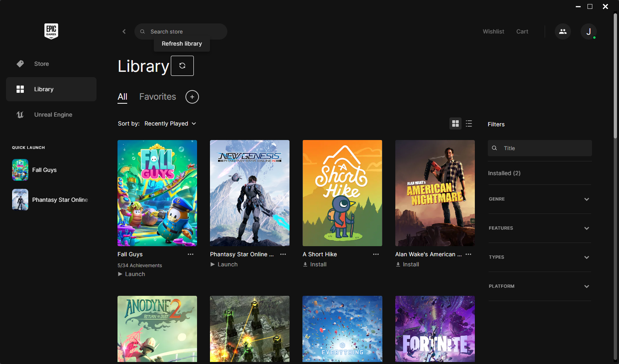Click the 5/34 Achievements text
Screen dimensions: 619x364
(140, 266)
